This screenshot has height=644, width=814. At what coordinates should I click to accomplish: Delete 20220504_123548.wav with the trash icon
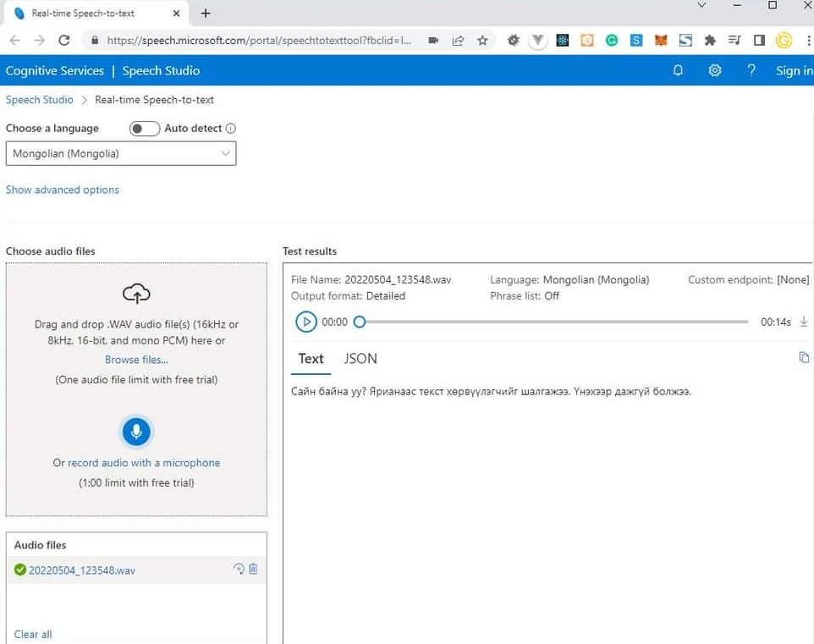tap(253, 569)
